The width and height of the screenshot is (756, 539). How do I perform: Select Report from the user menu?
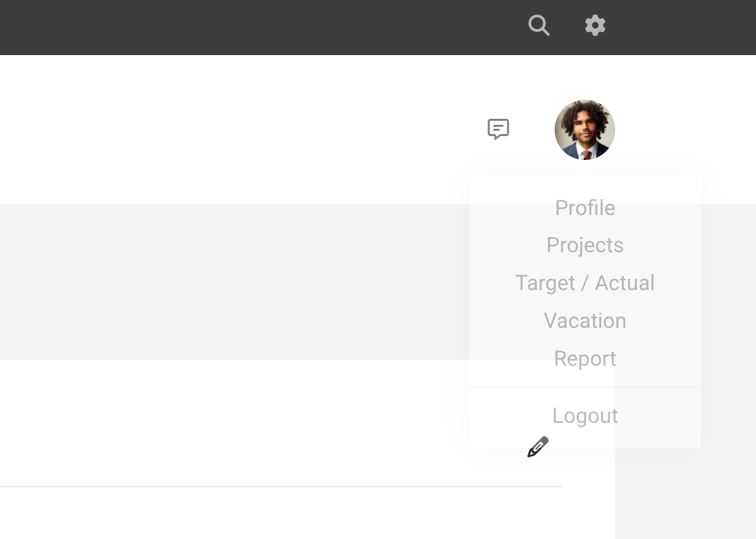coord(585,359)
